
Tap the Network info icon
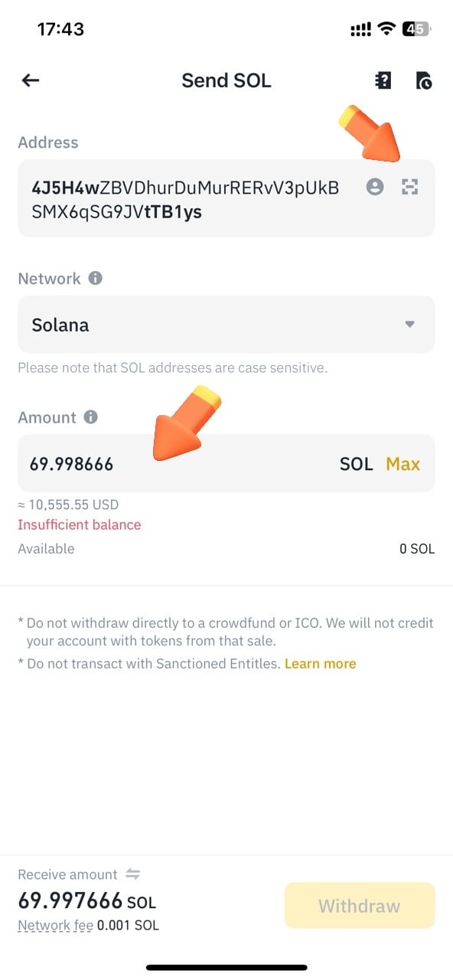point(95,279)
